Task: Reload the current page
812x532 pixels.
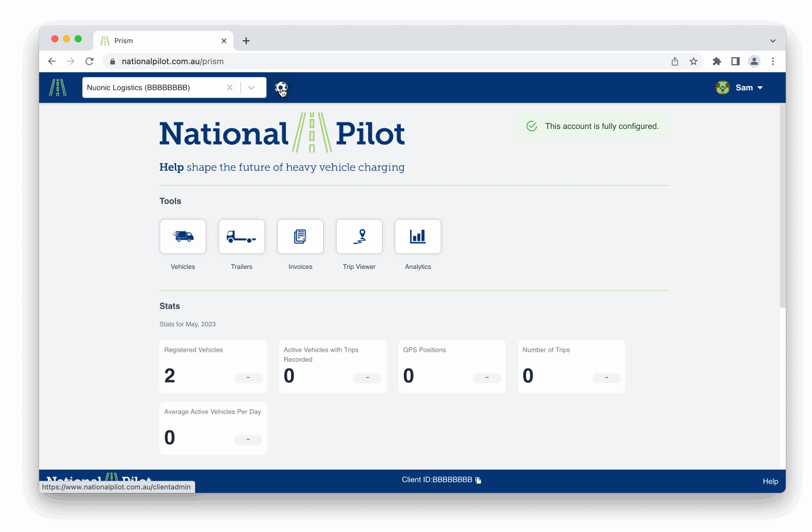Action: coord(89,61)
